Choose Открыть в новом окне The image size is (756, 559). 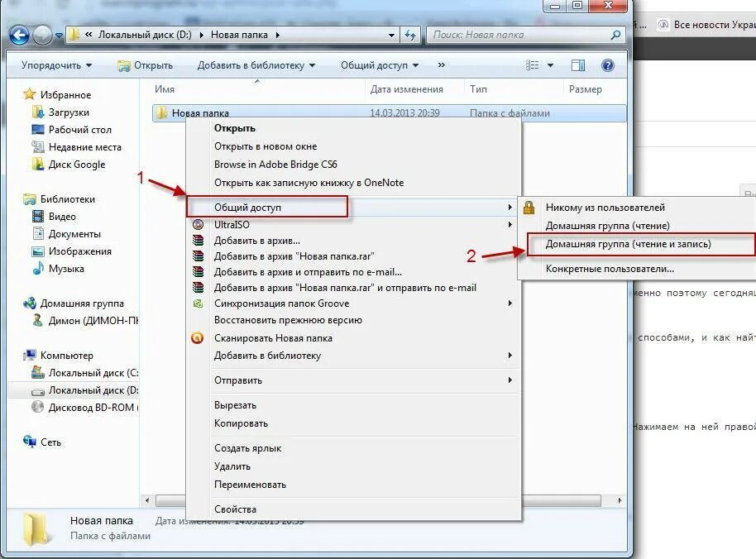[x=266, y=146]
